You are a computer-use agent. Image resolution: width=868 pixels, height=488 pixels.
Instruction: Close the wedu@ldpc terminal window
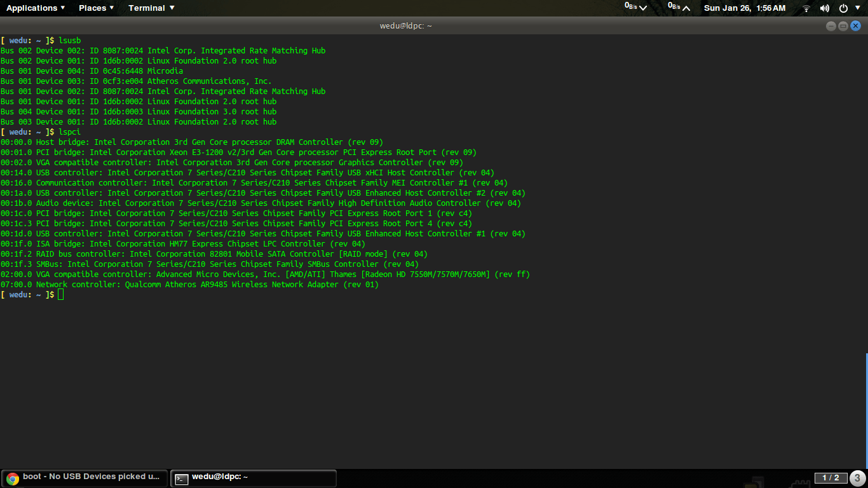point(855,26)
